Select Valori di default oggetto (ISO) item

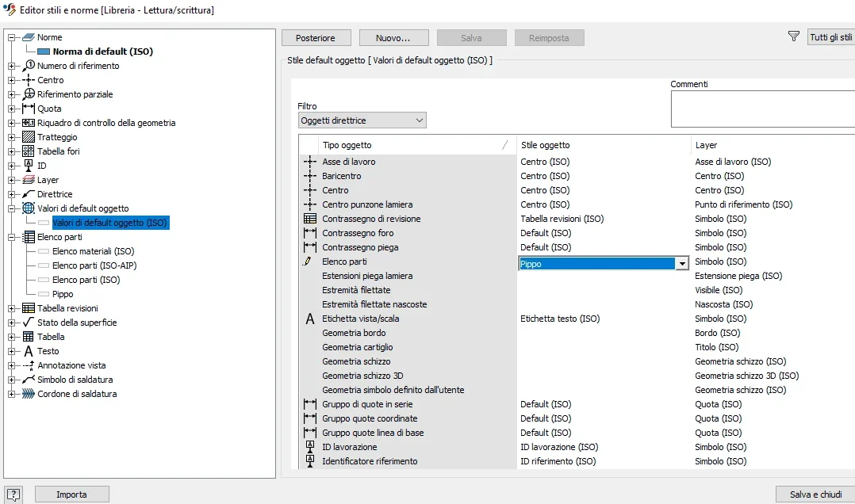[x=111, y=223]
